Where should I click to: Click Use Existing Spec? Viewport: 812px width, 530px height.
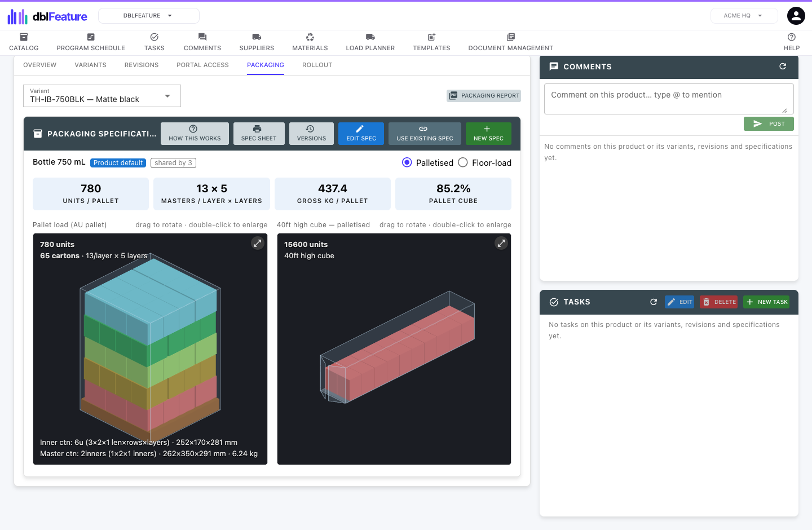425,134
